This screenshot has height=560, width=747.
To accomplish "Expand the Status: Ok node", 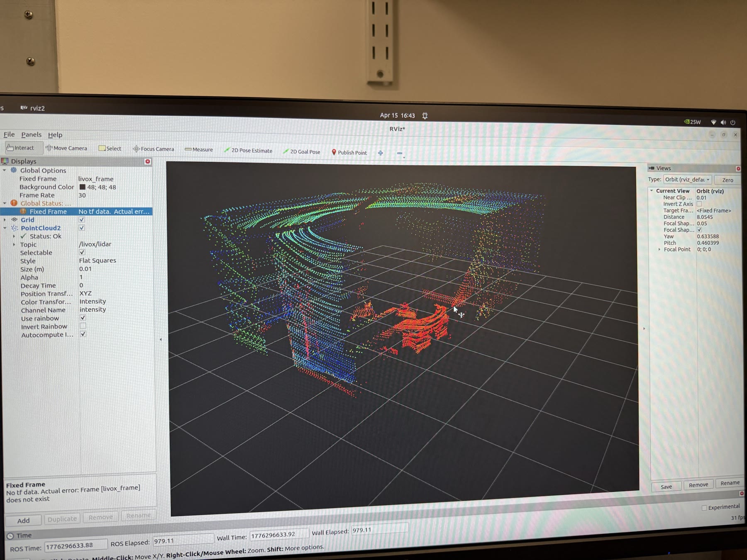I will (x=14, y=236).
